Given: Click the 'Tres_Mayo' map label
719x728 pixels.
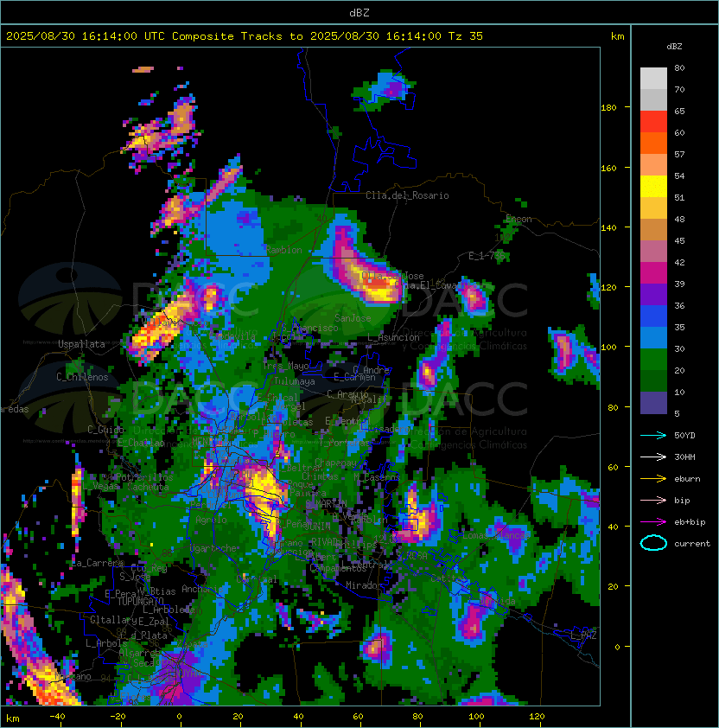Looking at the screenshot, I should (286, 366).
